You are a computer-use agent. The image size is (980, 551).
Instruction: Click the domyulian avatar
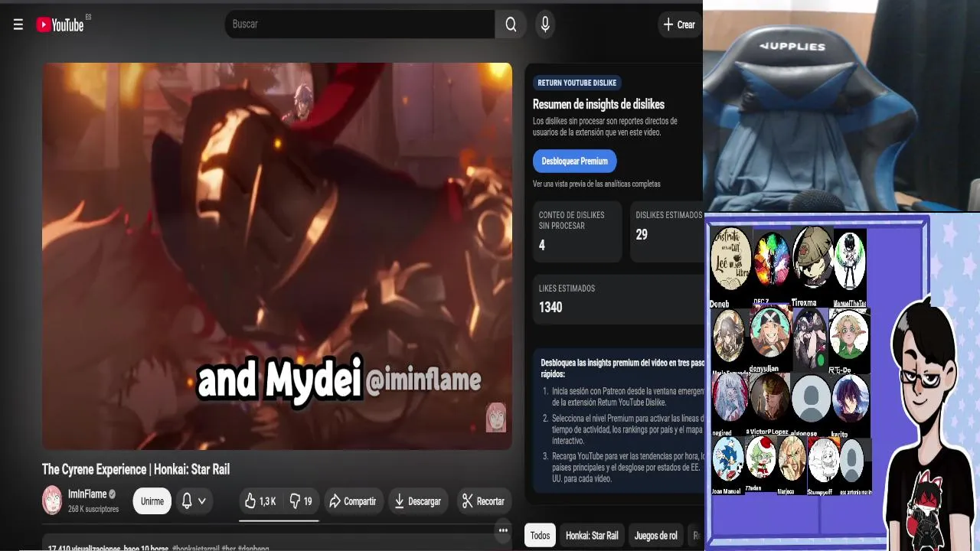point(769,331)
